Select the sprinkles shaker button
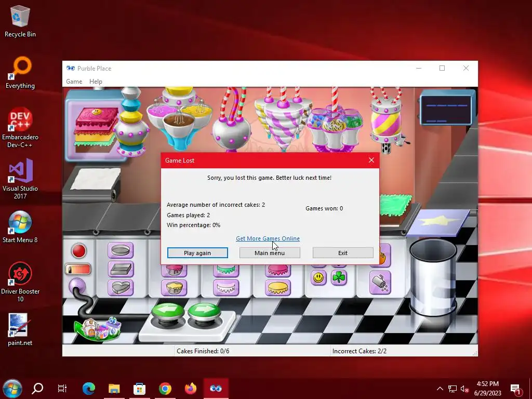This screenshot has height=399, width=532. (380, 283)
